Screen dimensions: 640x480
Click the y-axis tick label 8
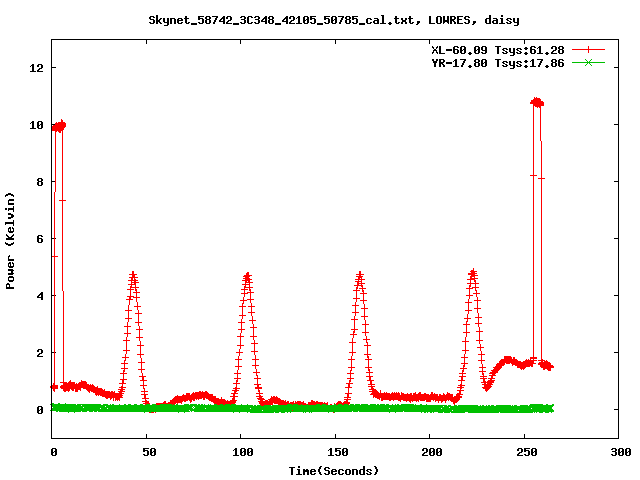(x=40, y=182)
